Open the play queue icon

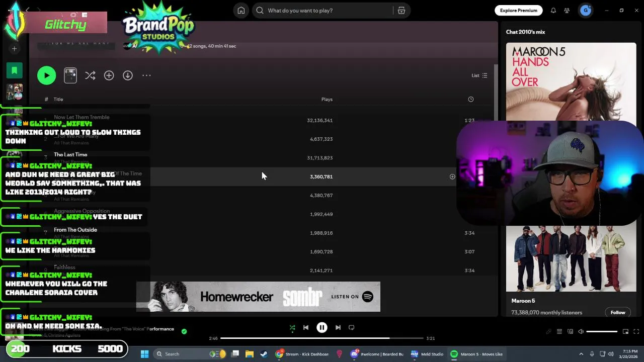(559, 332)
